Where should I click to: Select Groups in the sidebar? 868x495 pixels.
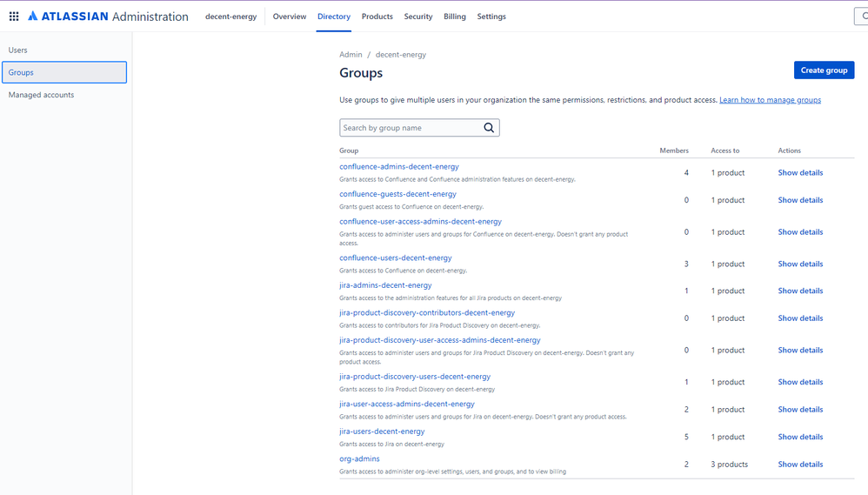(64, 72)
